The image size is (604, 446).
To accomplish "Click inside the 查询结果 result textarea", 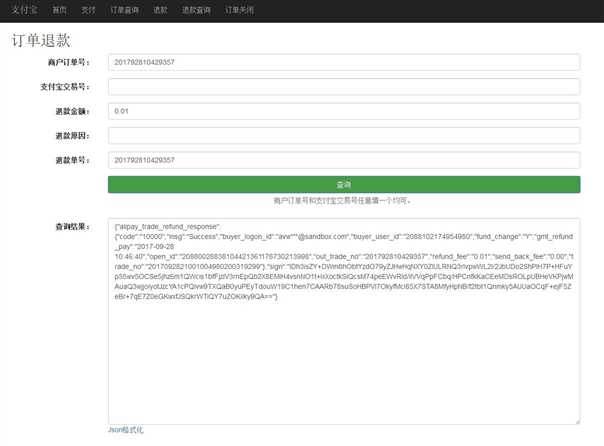I will tap(344, 322).
